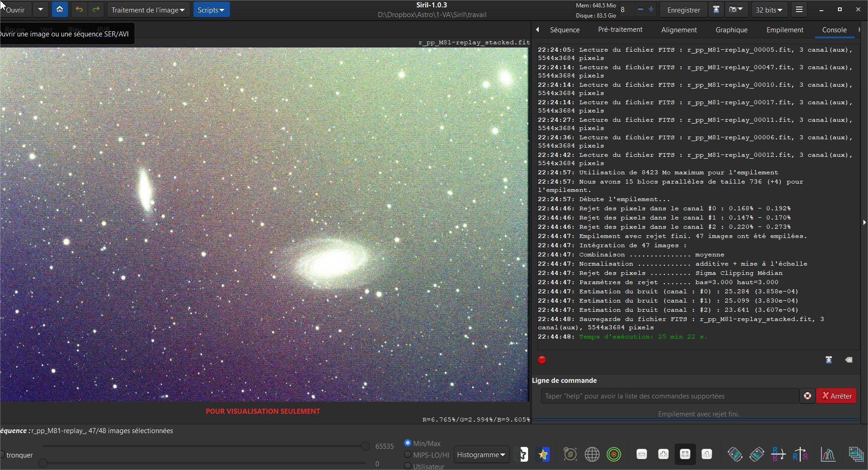Screen dimensions: 868x470
Task: Click the 'POUR VISUALISATION SEULEMENT' red label
Action: pos(263,411)
